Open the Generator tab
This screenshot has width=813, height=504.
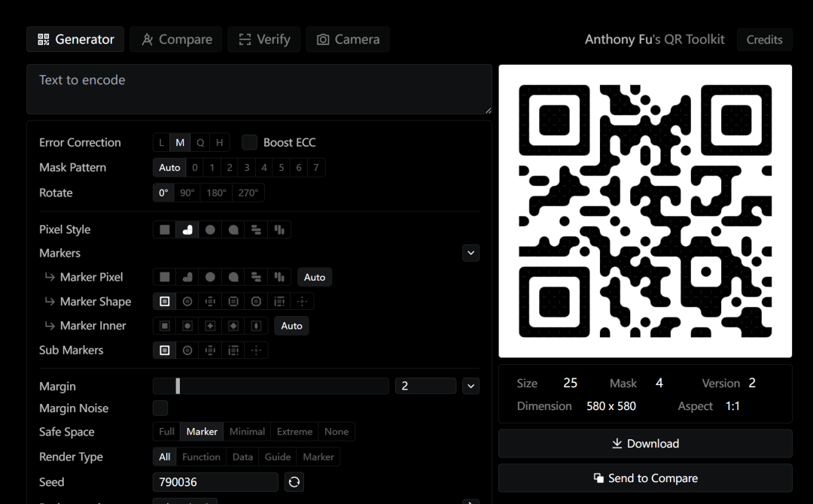(75, 39)
